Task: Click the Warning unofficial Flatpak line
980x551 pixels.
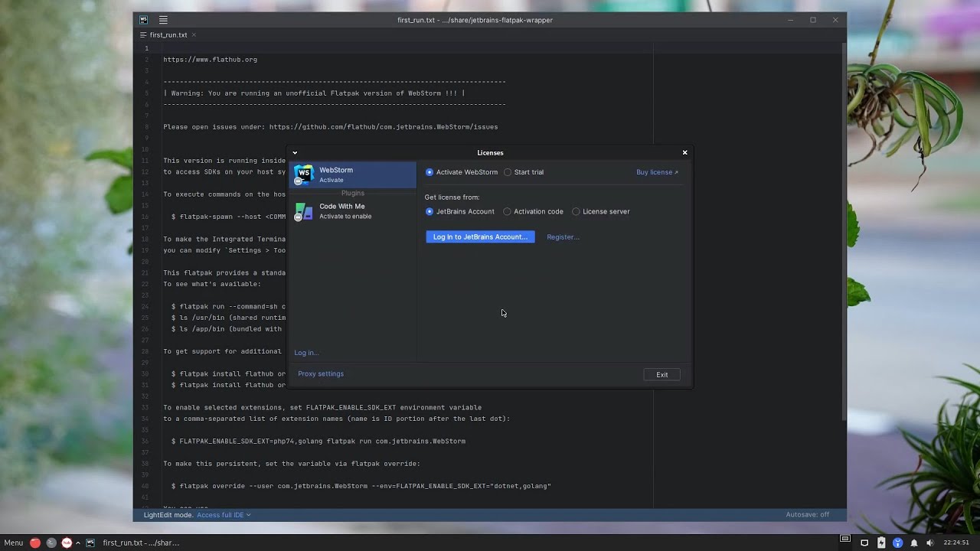Action: [314, 93]
